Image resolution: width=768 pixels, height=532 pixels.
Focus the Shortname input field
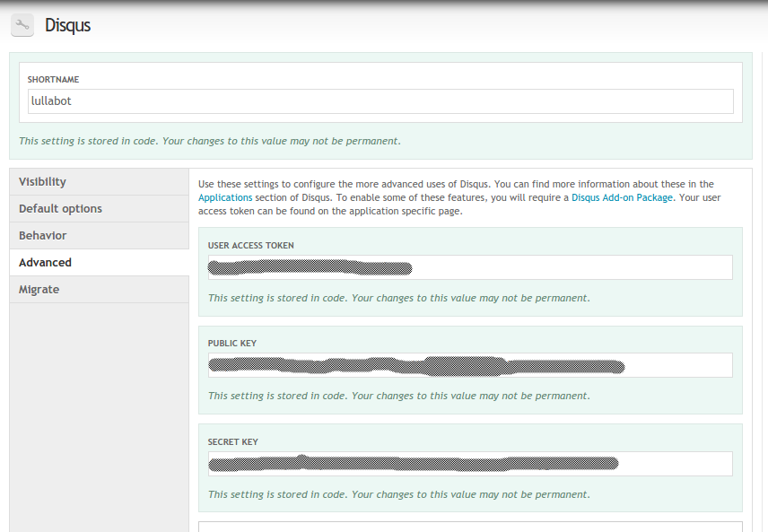point(380,101)
